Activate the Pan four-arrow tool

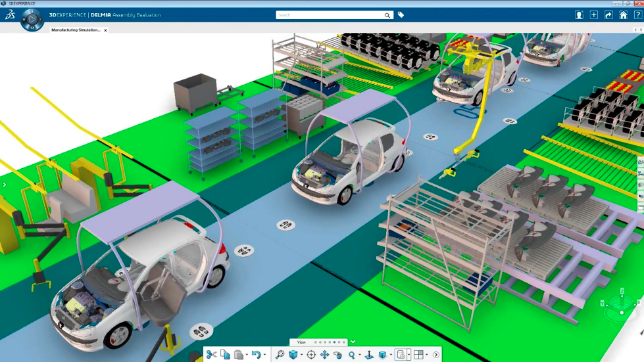[324, 355]
